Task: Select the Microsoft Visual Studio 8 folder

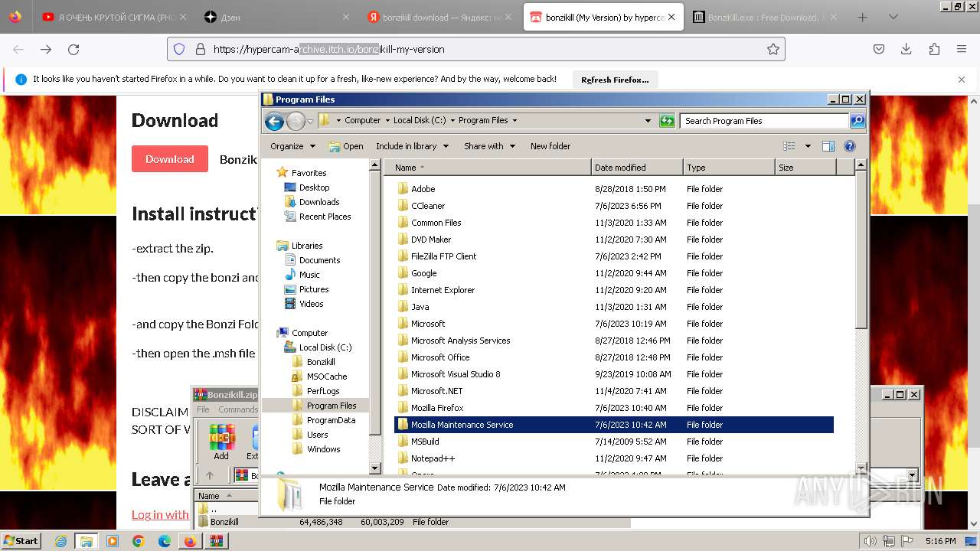Action: [614, 374]
